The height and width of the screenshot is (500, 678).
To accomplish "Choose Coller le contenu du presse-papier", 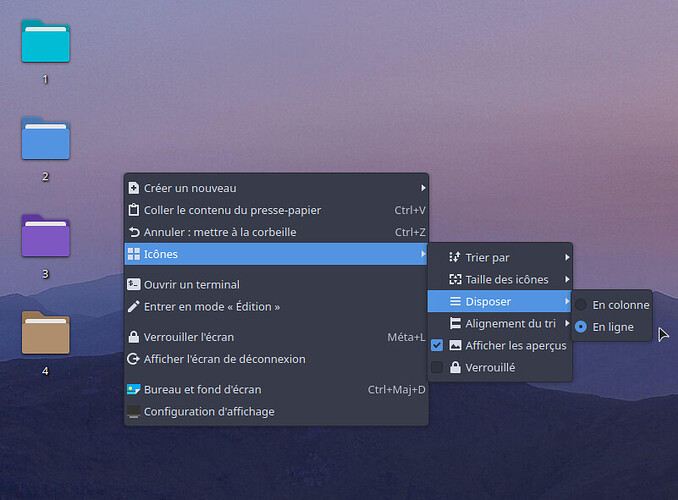I will pos(232,210).
